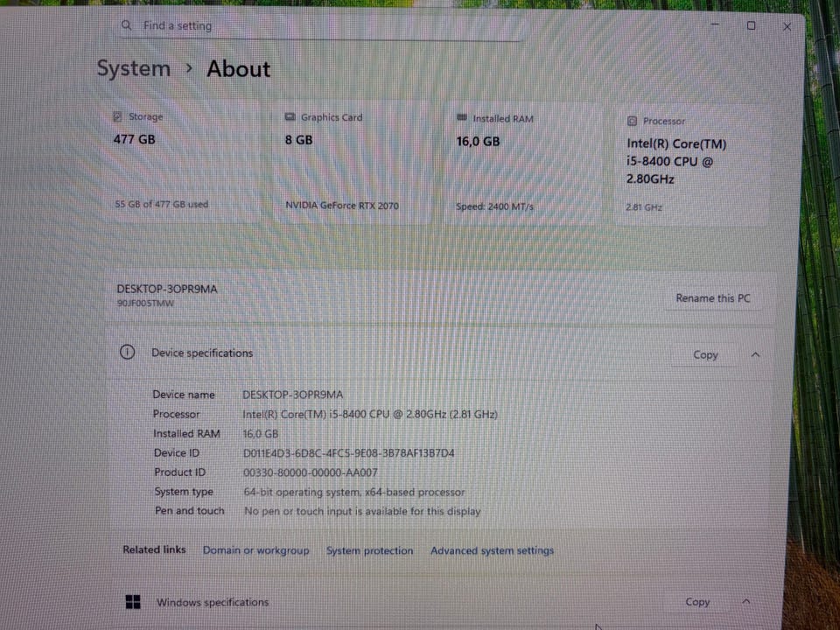Image resolution: width=840 pixels, height=630 pixels.
Task: Select the 90JF005TMW model text
Action: pyautogui.click(x=145, y=304)
